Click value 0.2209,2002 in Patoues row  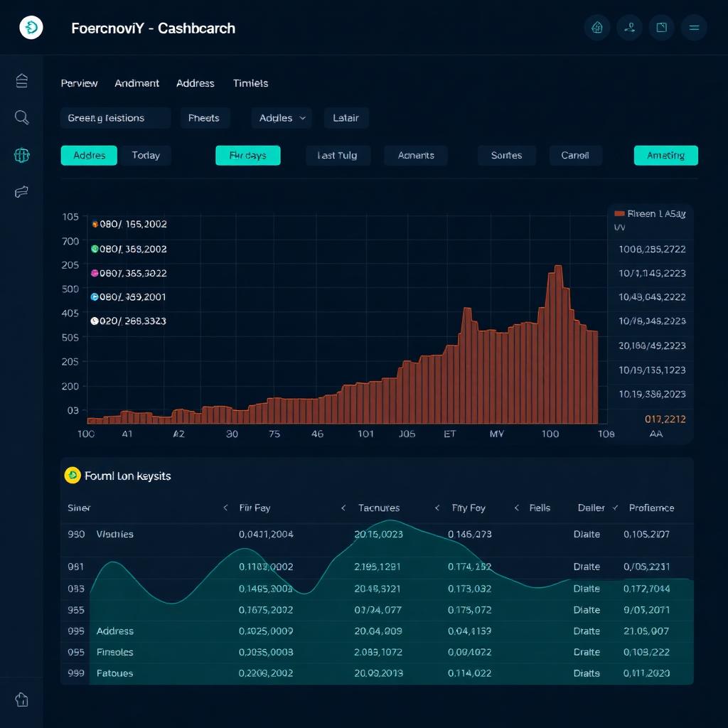point(266,673)
